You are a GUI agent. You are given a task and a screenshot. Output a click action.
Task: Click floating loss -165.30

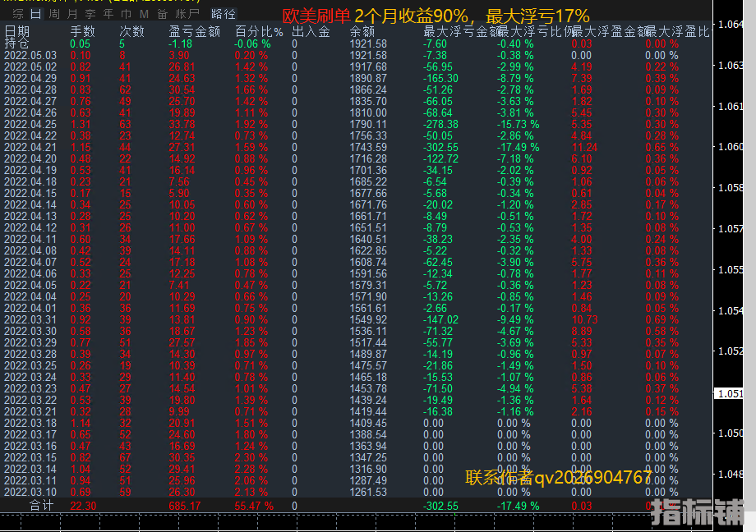point(440,79)
